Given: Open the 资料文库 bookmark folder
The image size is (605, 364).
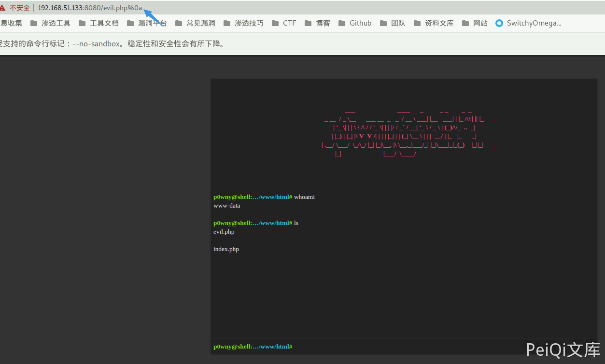Looking at the screenshot, I should [434, 23].
